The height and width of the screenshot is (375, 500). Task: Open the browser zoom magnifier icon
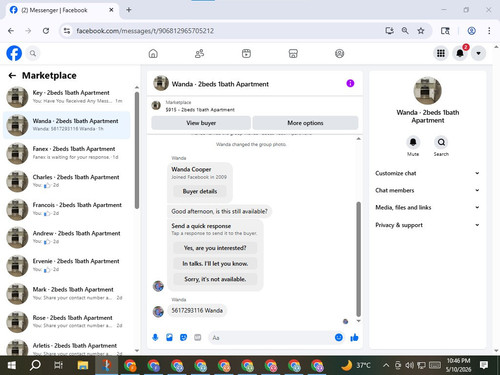tap(405, 31)
